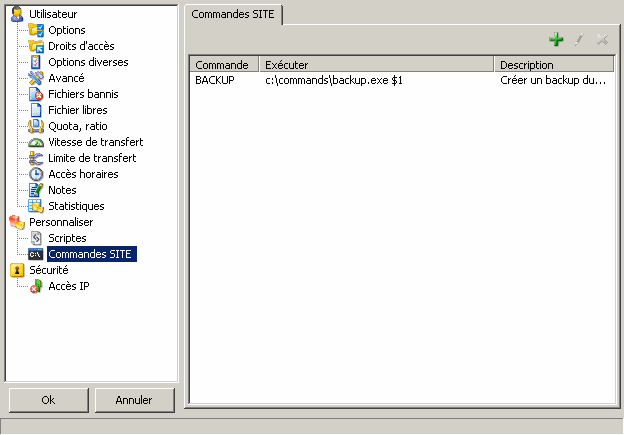
Task: Switch to the Commandes SITE tab
Action: click(234, 14)
